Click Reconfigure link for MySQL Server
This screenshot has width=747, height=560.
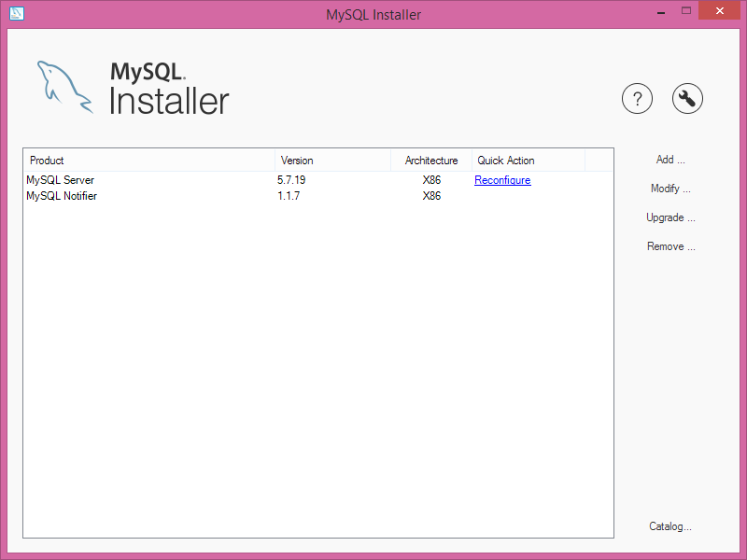[502, 180]
